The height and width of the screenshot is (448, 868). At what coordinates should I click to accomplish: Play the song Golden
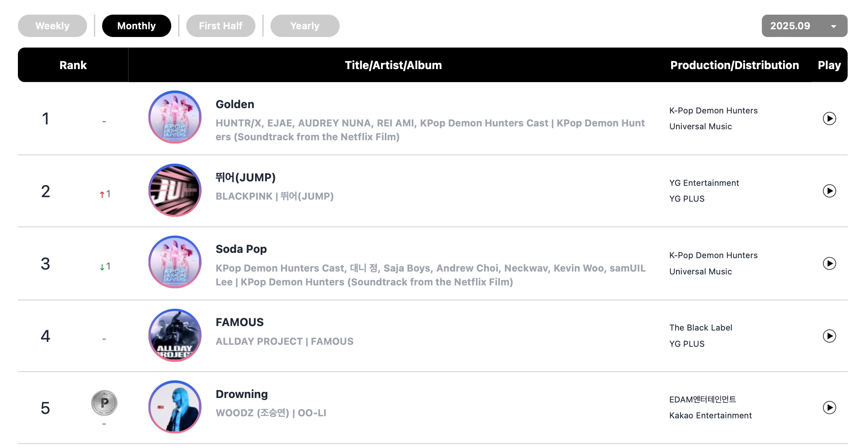[829, 119]
